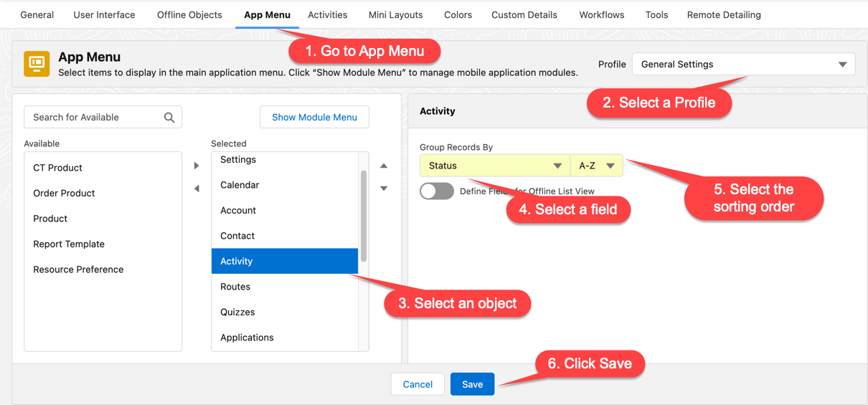Click the Cancel button

point(418,384)
